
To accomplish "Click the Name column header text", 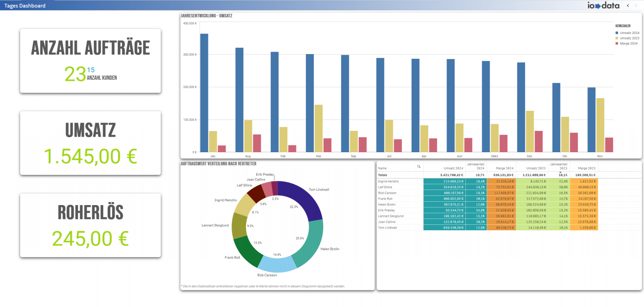I will tap(382, 168).
